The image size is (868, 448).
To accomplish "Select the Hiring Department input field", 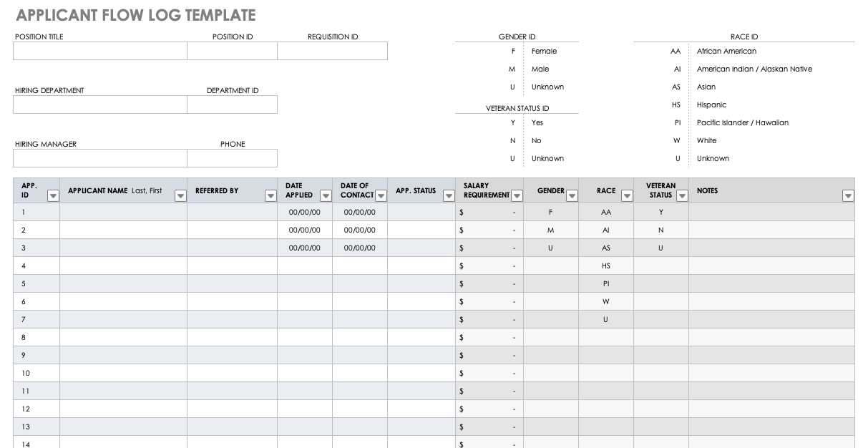I will pyautogui.click(x=100, y=104).
